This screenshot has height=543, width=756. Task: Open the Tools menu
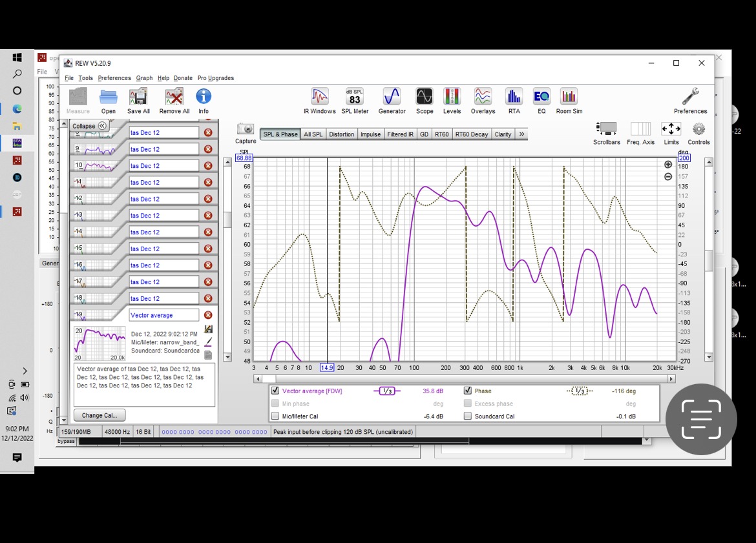pyautogui.click(x=85, y=78)
